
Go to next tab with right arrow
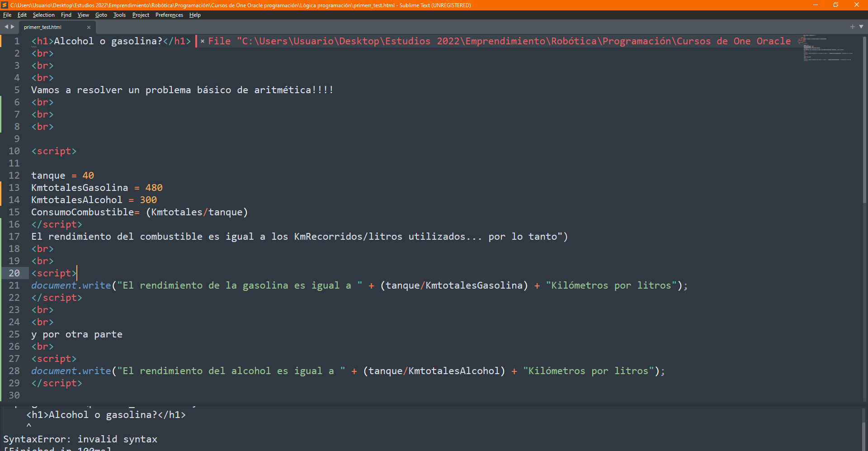pyautogui.click(x=13, y=27)
